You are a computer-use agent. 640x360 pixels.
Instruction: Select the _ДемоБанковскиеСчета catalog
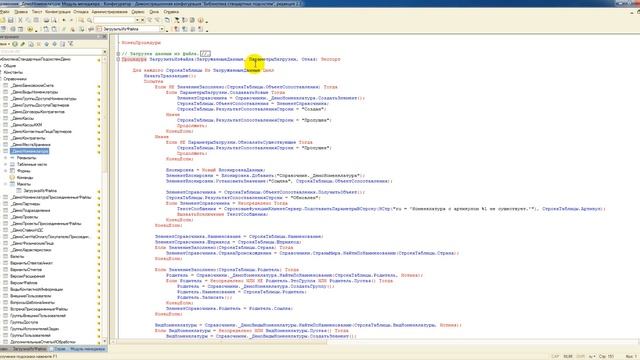[x=33, y=86]
